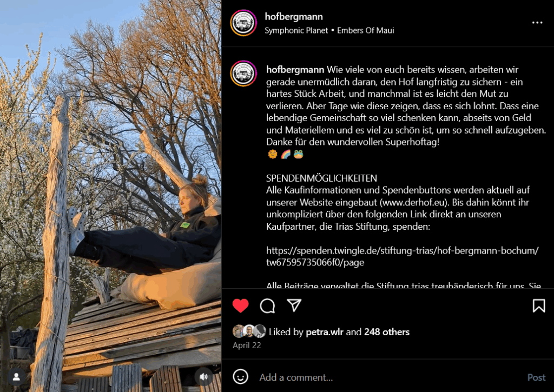Submit comment with the Post button
Viewport: 554px width, 392px height.
pos(536,377)
